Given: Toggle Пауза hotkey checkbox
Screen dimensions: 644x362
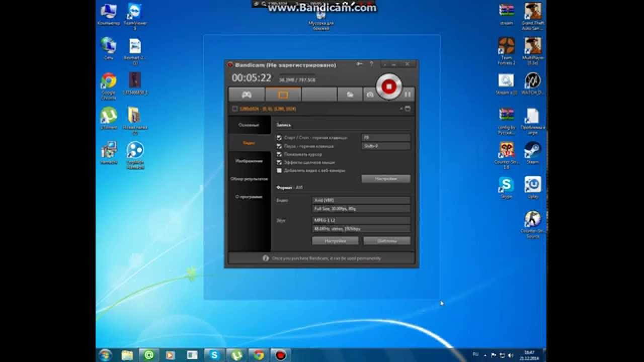Looking at the screenshot, I should (279, 146).
